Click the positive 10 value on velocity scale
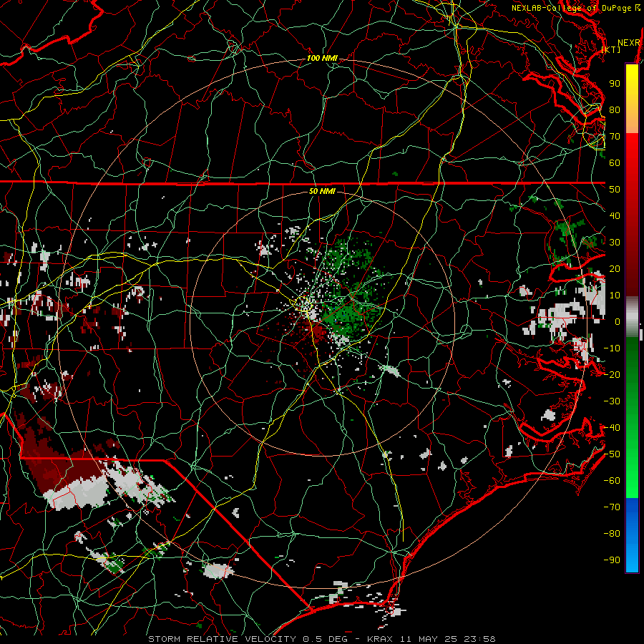 pyautogui.click(x=615, y=296)
